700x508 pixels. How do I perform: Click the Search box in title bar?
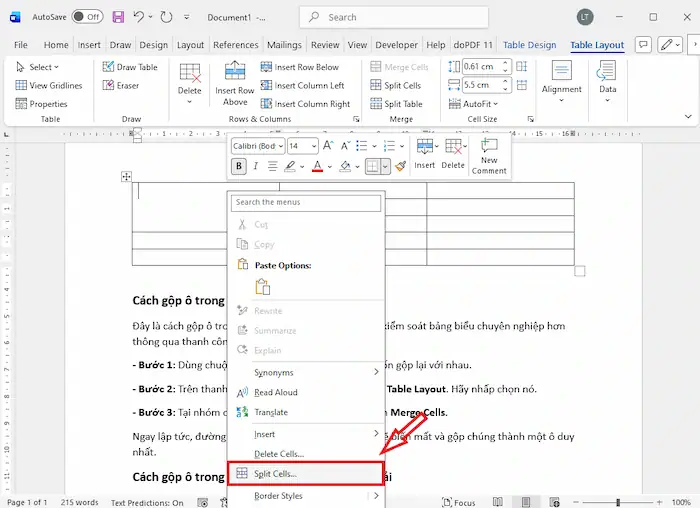coord(394,17)
